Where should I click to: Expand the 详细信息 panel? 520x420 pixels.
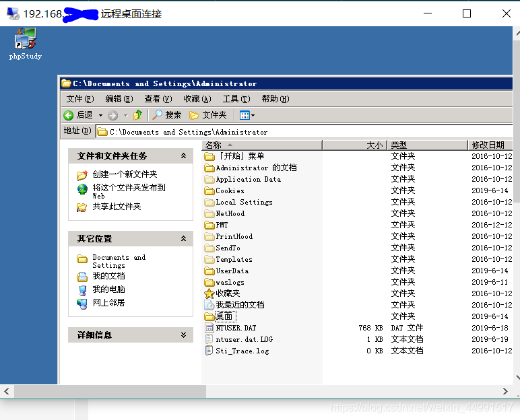[x=183, y=335]
